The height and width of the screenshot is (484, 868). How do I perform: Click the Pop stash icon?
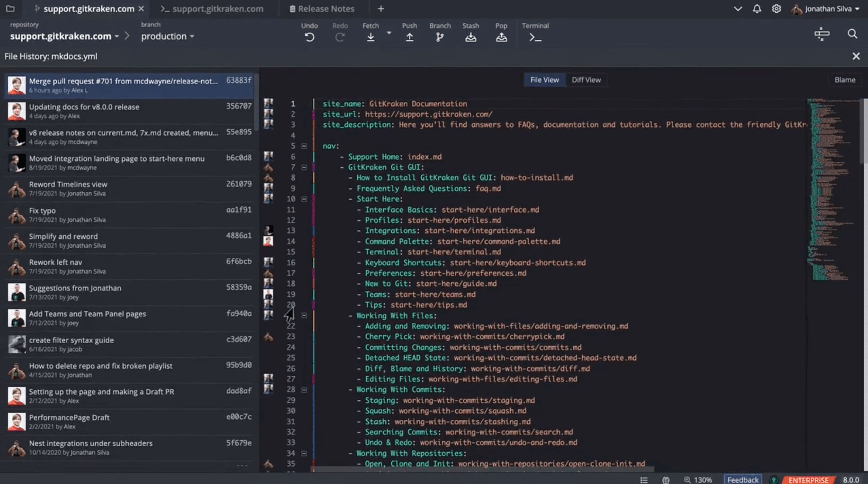tap(501, 37)
